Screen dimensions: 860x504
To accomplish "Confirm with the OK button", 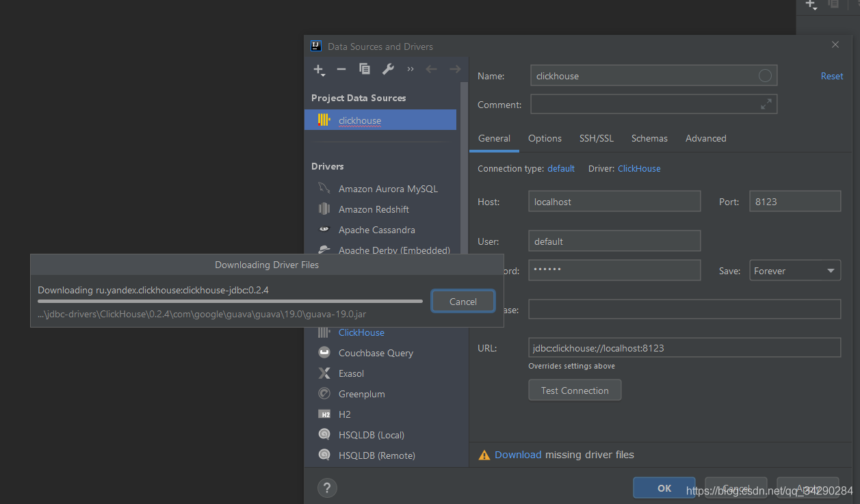I will pyautogui.click(x=664, y=488).
